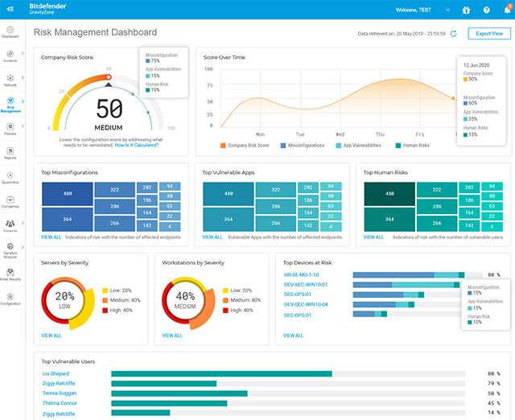The image size is (515, 420).
Task: Toggle the hamburger menu in header
Action: 10,9
